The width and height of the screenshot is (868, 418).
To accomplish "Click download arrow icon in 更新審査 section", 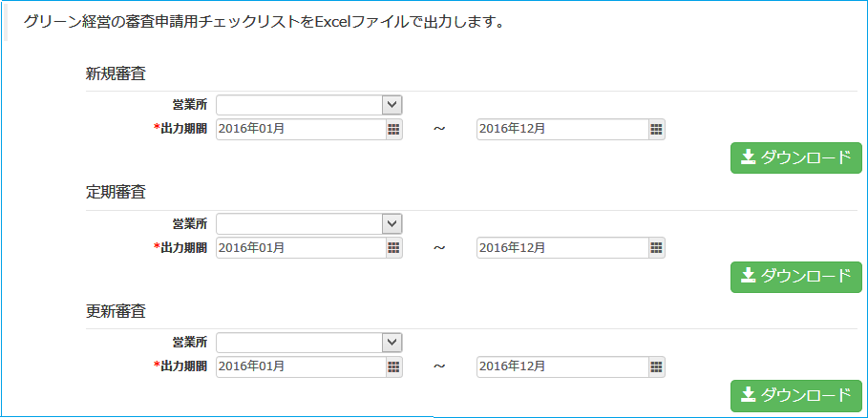I will [749, 395].
